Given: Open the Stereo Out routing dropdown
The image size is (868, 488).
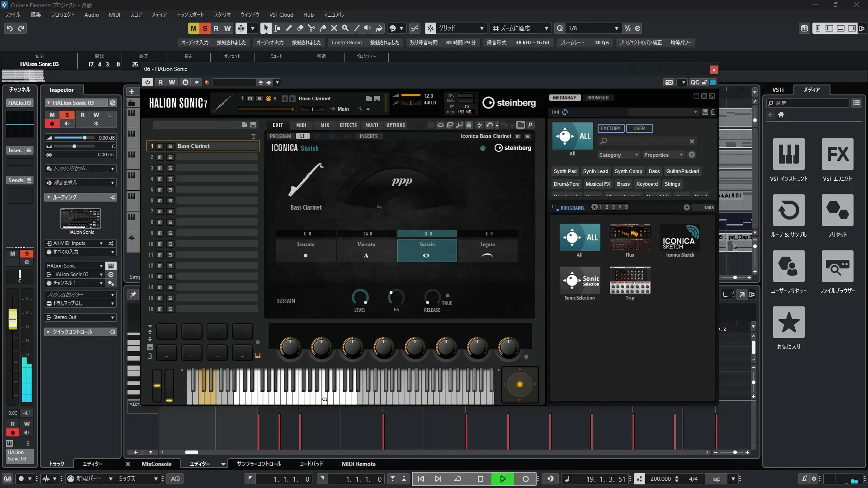Looking at the screenshot, I should [x=80, y=317].
